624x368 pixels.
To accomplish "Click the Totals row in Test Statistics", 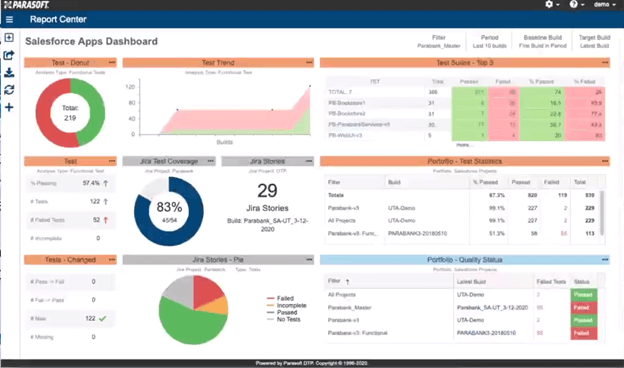I will (x=462, y=195).
